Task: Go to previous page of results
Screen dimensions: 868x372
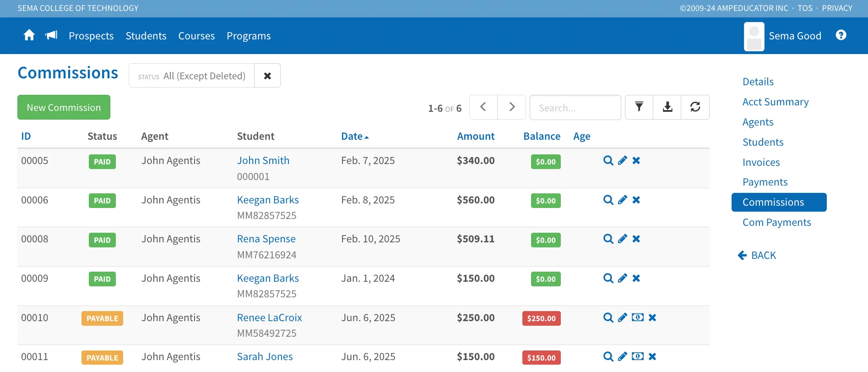Action: 483,107
